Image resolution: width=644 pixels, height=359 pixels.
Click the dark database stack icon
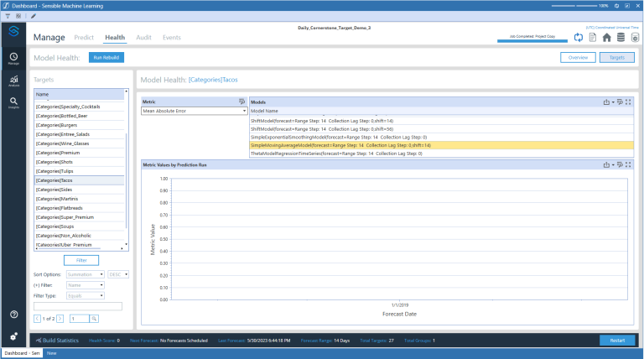pyautogui.click(x=621, y=38)
